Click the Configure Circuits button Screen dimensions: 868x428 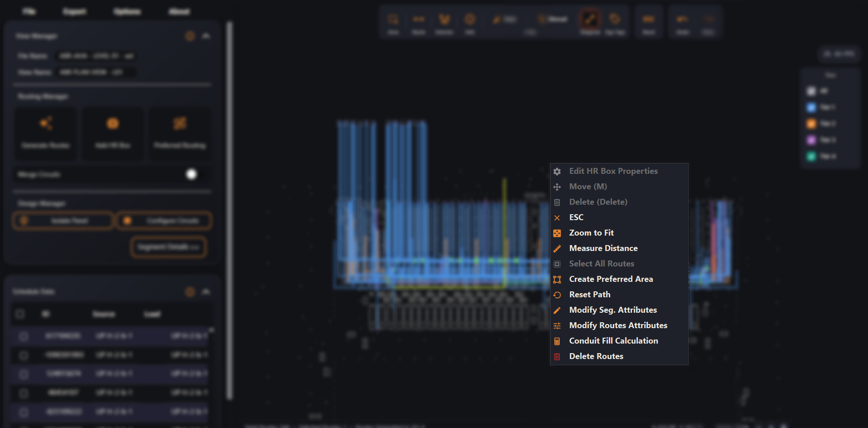tap(164, 221)
